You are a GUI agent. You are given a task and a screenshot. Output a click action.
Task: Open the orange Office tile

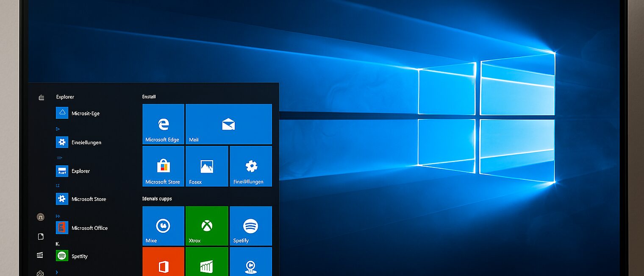(163, 262)
